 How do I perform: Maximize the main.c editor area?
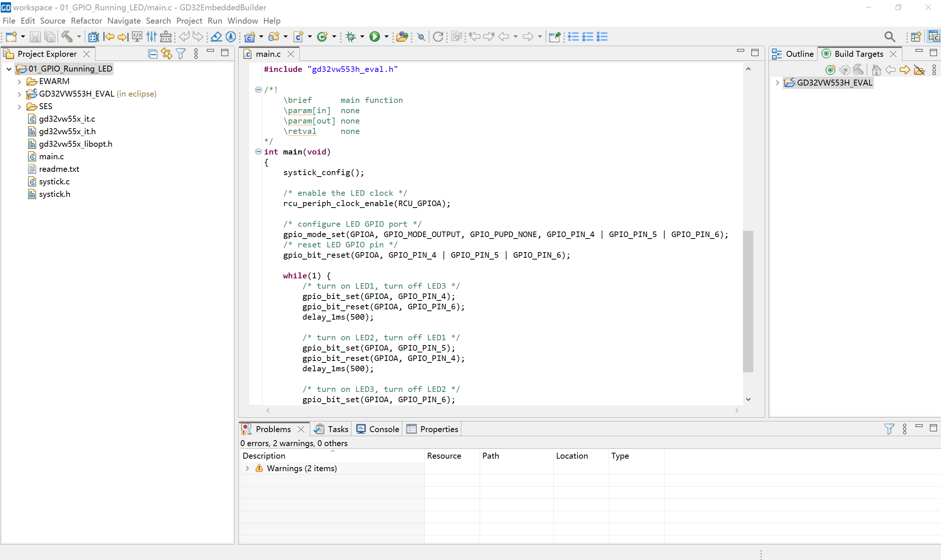pyautogui.click(x=755, y=53)
